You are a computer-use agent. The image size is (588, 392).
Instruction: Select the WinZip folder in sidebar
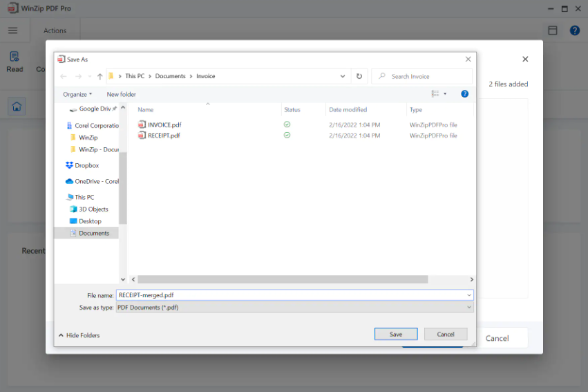tap(84, 138)
